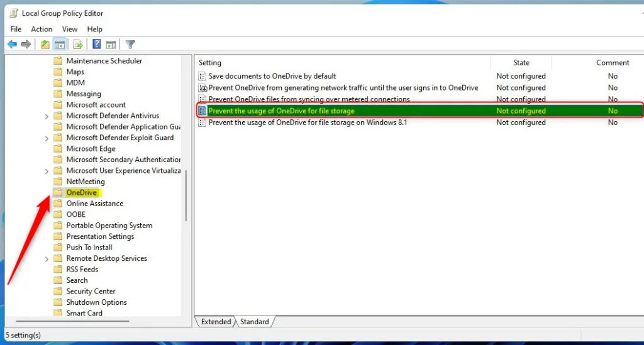Select the Push To Install tree folder
The width and height of the screenshot is (644, 345).
[89, 248]
